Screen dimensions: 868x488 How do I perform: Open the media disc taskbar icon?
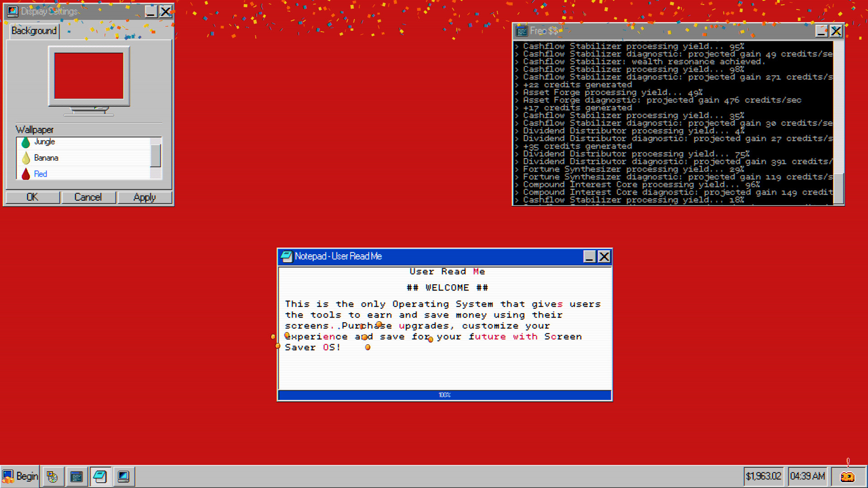(52, 476)
